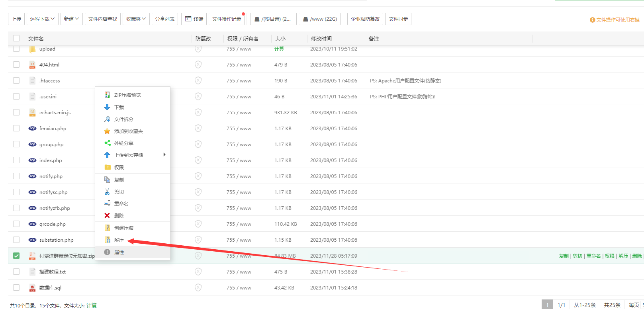
Task: Click the blue download arrow icon for 下载
Action: tap(107, 107)
